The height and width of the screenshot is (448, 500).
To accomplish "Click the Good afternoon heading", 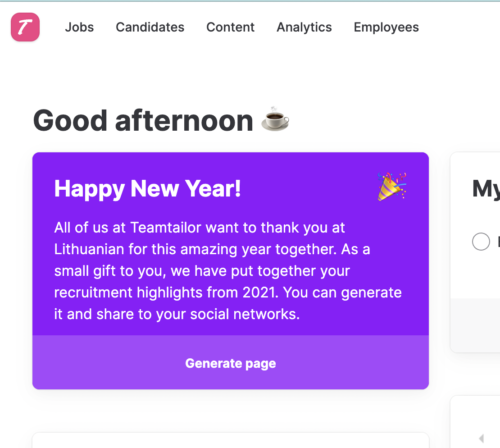I will click(143, 121).
